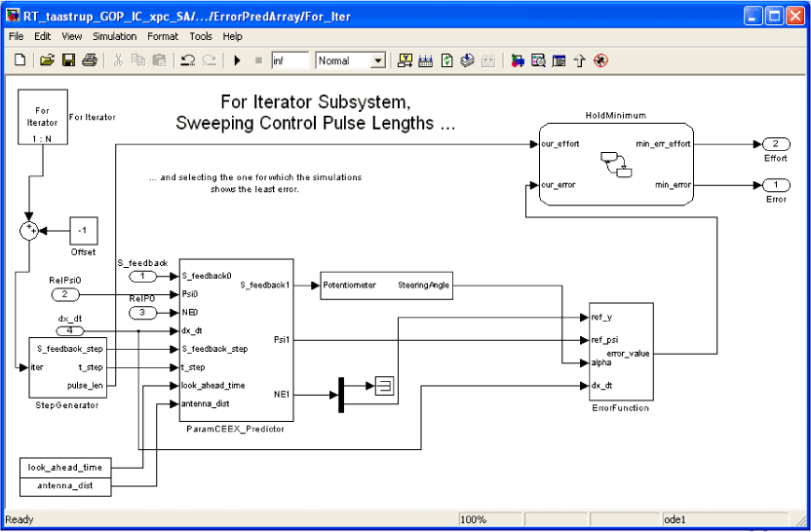Open the Edit menu
This screenshot has width=811, height=532.
(43, 37)
